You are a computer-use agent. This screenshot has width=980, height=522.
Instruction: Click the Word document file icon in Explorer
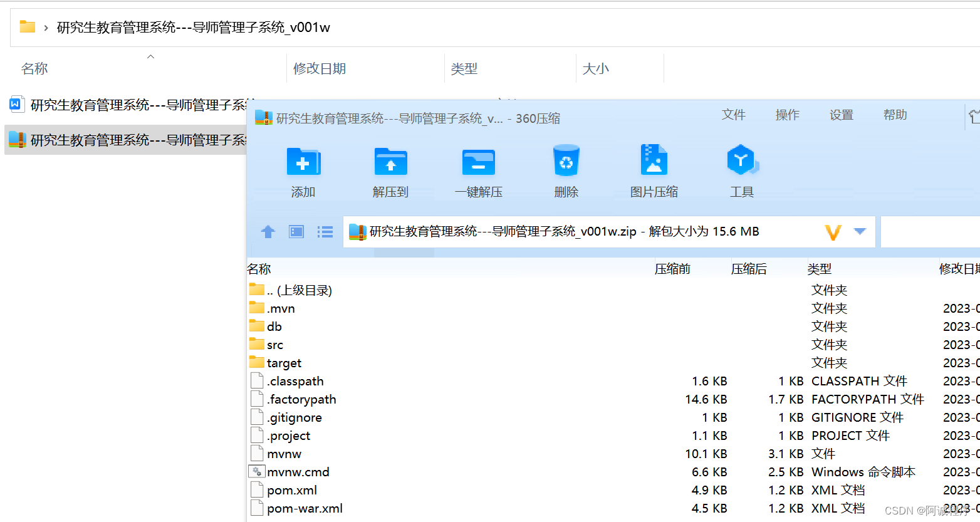coord(16,104)
